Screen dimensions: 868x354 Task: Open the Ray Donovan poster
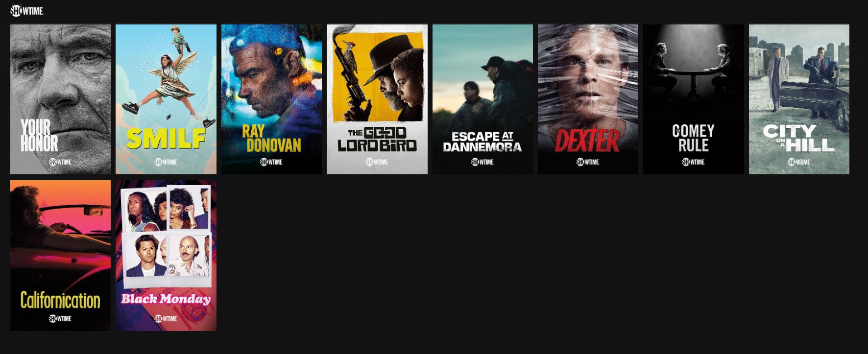pos(271,99)
